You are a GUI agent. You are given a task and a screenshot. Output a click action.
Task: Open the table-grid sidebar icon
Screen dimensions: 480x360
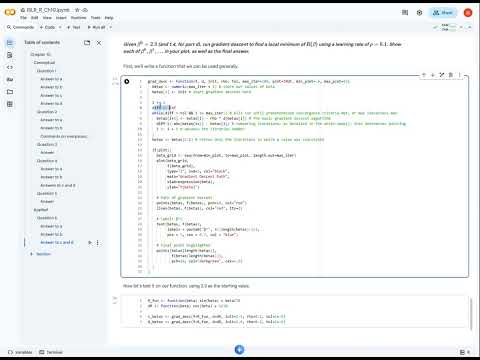click(x=10, y=104)
